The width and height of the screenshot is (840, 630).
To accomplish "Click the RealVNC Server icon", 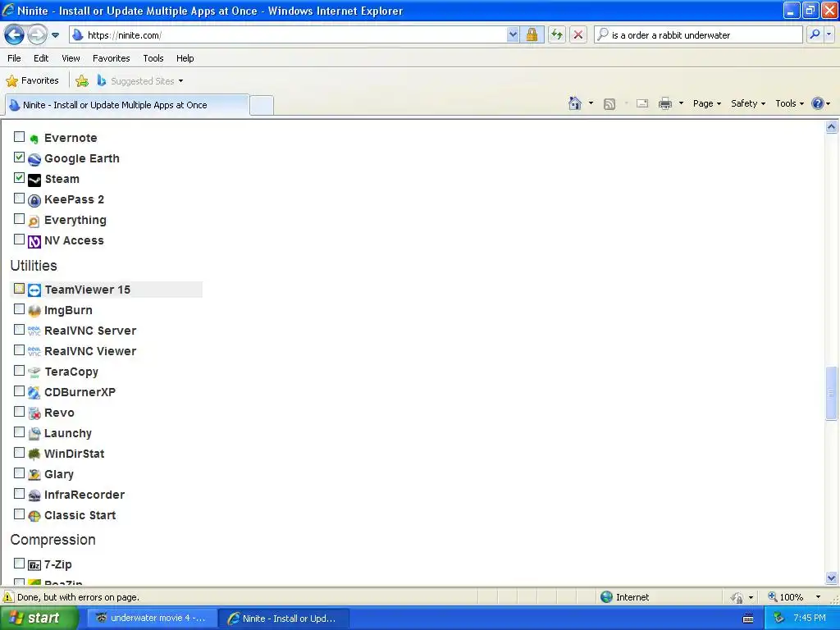I will (34, 331).
